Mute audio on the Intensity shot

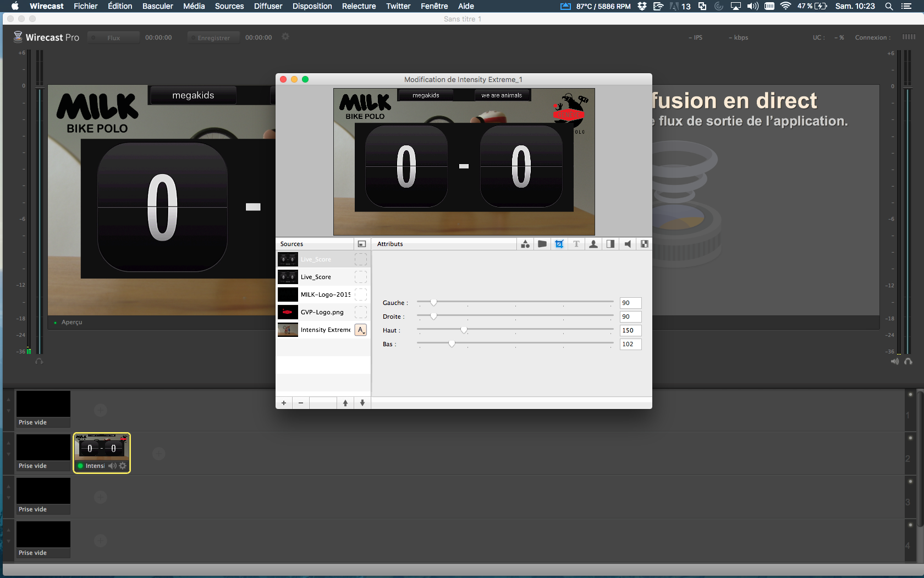[112, 466]
